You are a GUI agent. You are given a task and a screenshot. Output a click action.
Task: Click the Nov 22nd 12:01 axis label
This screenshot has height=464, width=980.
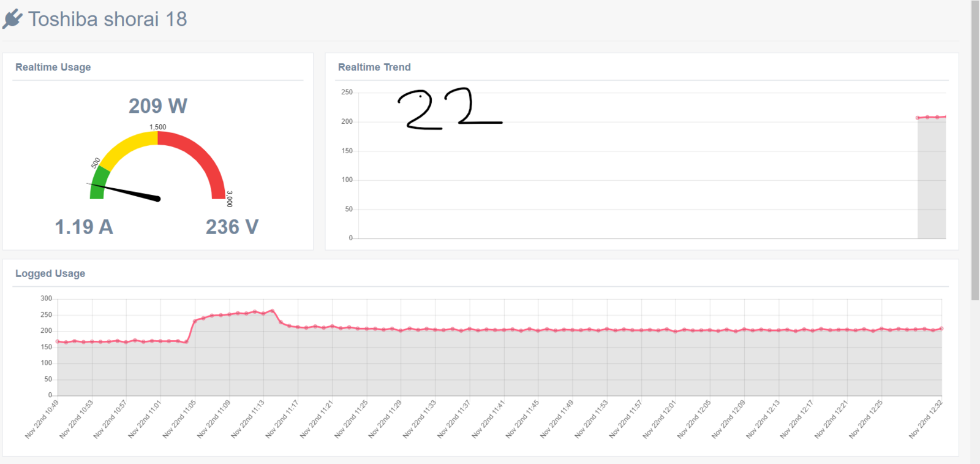(660, 419)
